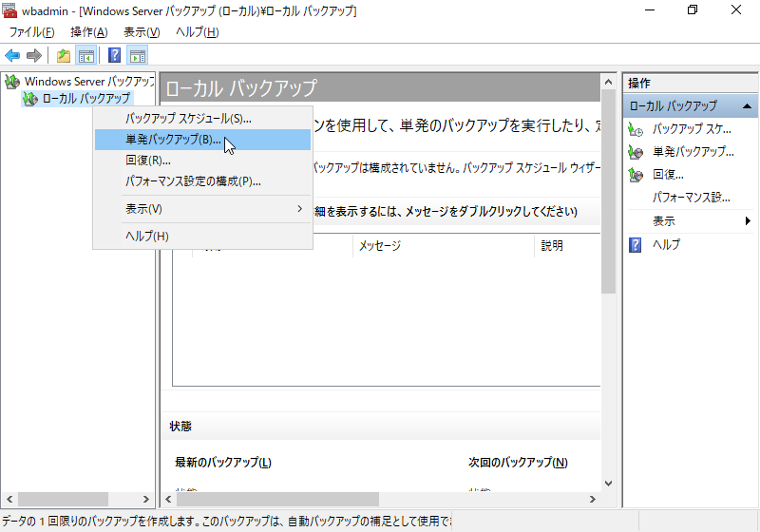The width and height of the screenshot is (760, 532).
Task: Choose バックアップ スケジュール(S)... from the context menu
Action: [x=202, y=119]
